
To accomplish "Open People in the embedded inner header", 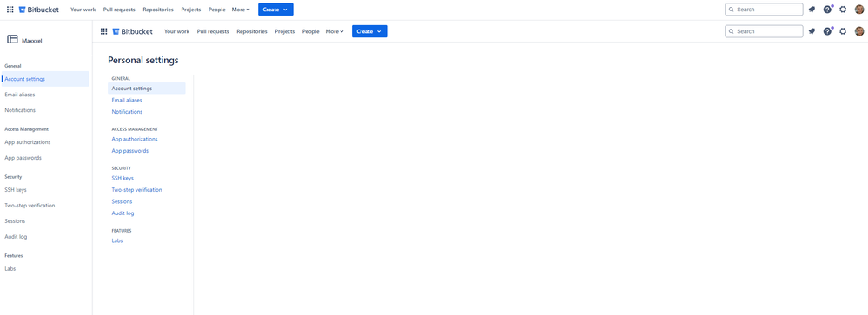I will click(310, 31).
